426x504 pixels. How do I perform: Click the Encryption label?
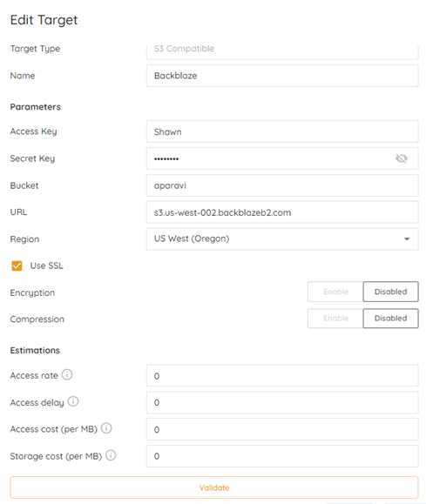[x=32, y=292]
